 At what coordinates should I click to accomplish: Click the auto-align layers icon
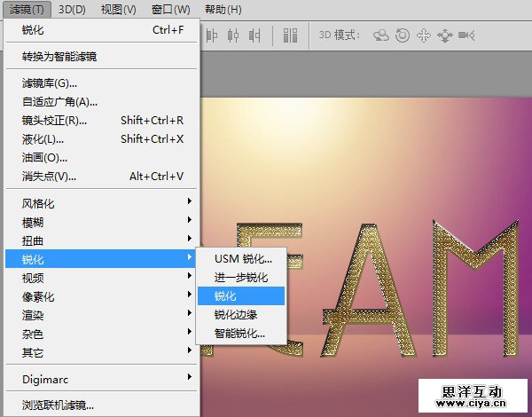pyautogui.click(x=290, y=35)
